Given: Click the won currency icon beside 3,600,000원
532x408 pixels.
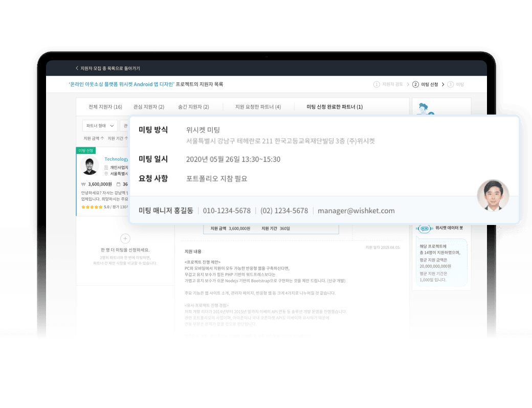Looking at the screenshot, I should point(83,184).
